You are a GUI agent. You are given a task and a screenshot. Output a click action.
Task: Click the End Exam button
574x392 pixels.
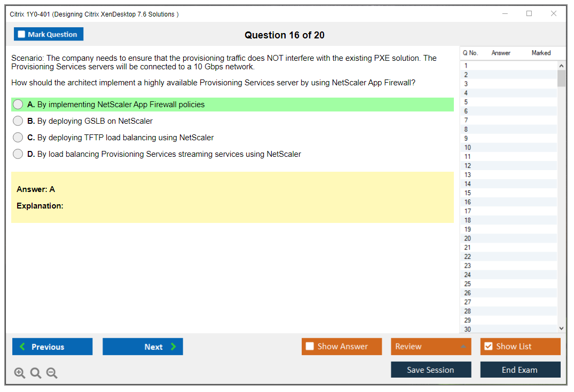click(x=520, y=370)
